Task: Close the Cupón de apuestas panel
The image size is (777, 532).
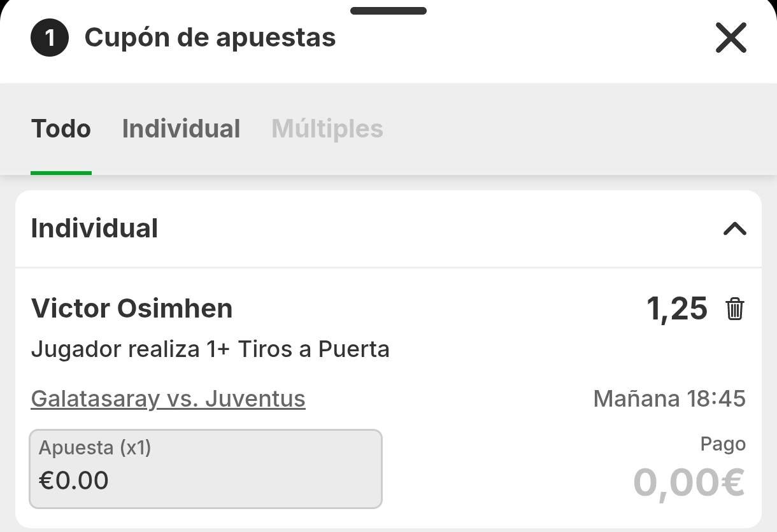Action: pos(731,38)
